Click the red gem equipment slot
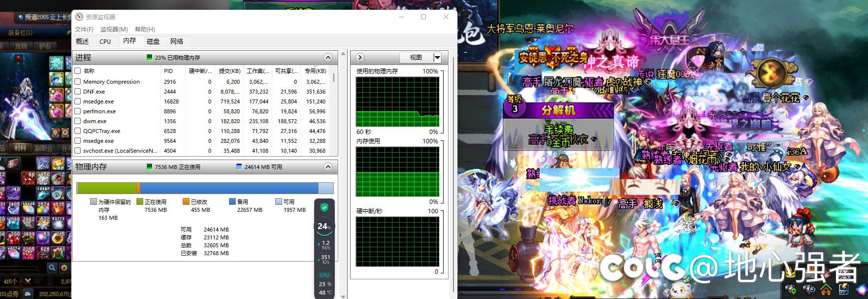This screenshot has width=868, height=299. (x=19, y=58)
